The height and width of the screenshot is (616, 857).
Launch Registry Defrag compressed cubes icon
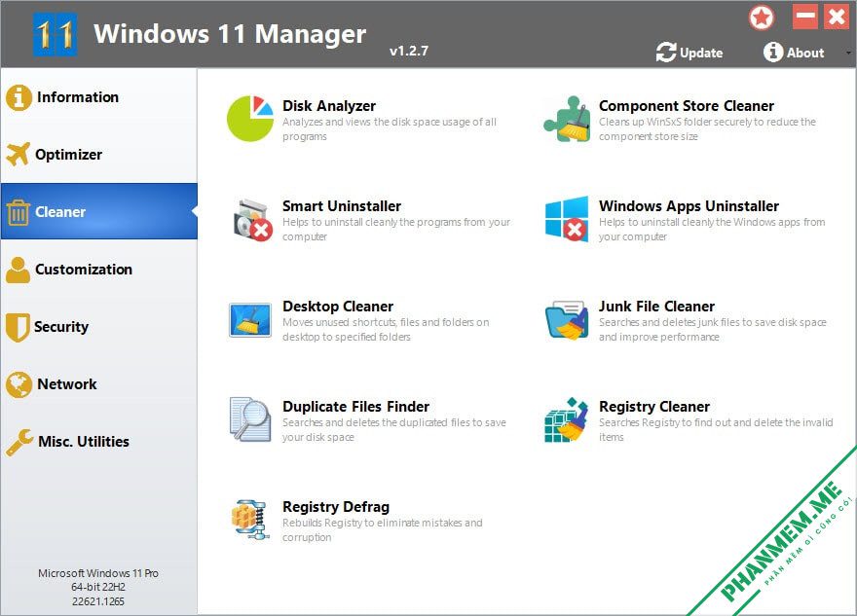250,520
